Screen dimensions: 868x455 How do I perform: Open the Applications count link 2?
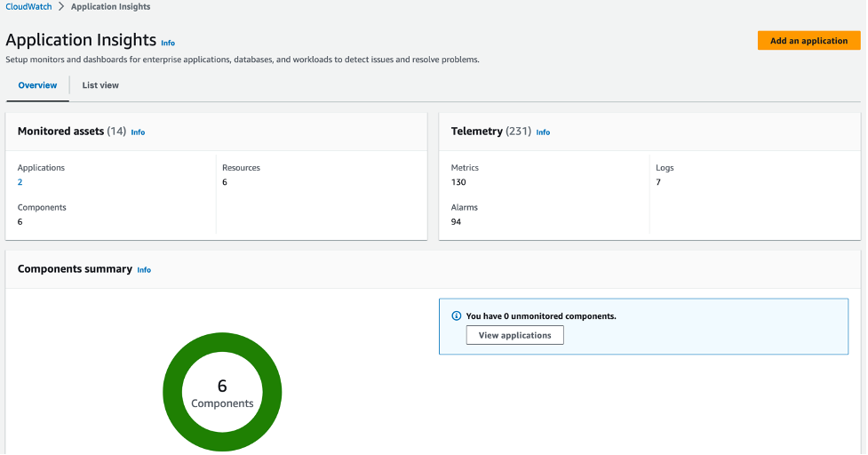(x=20, y=182)
